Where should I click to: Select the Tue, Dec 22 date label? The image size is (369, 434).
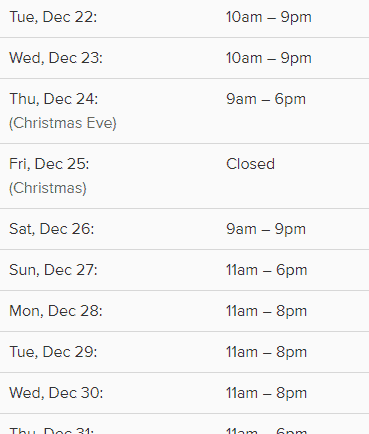53,17
